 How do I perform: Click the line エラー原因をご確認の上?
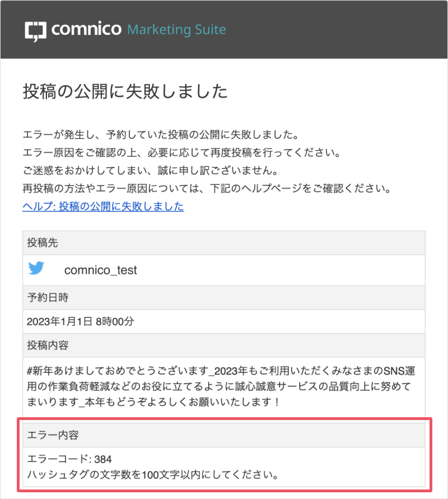click(181, 153)
